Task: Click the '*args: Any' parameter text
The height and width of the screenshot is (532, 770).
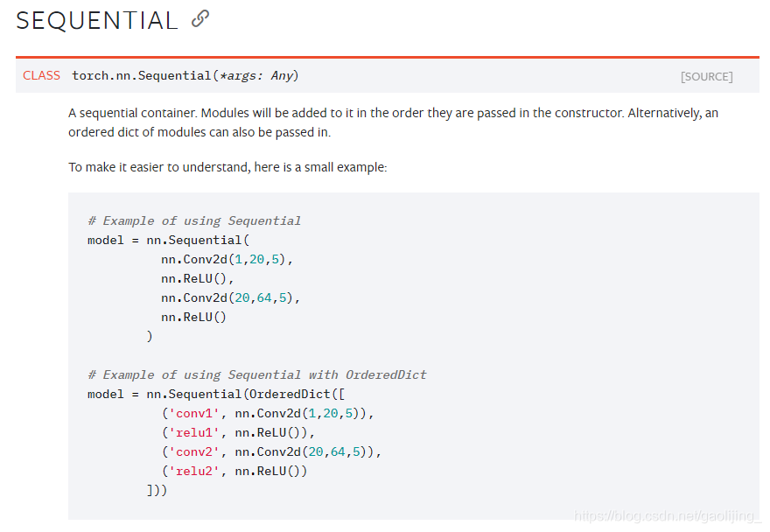Action: (x=256, y=75)
